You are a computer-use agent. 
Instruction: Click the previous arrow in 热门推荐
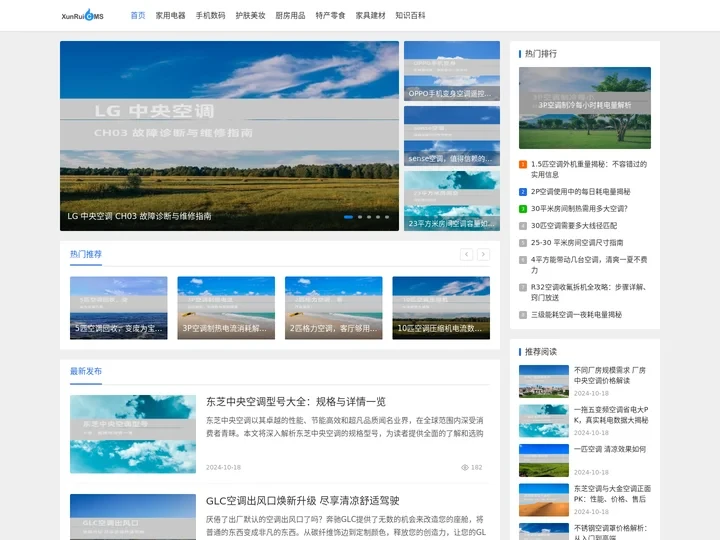[x=466, y=254]
